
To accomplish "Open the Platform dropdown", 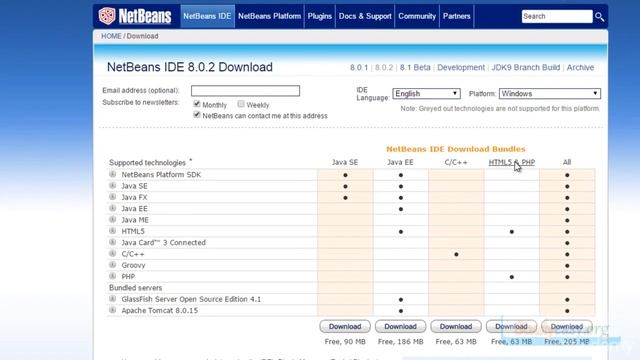I will [x=550, y=93].
